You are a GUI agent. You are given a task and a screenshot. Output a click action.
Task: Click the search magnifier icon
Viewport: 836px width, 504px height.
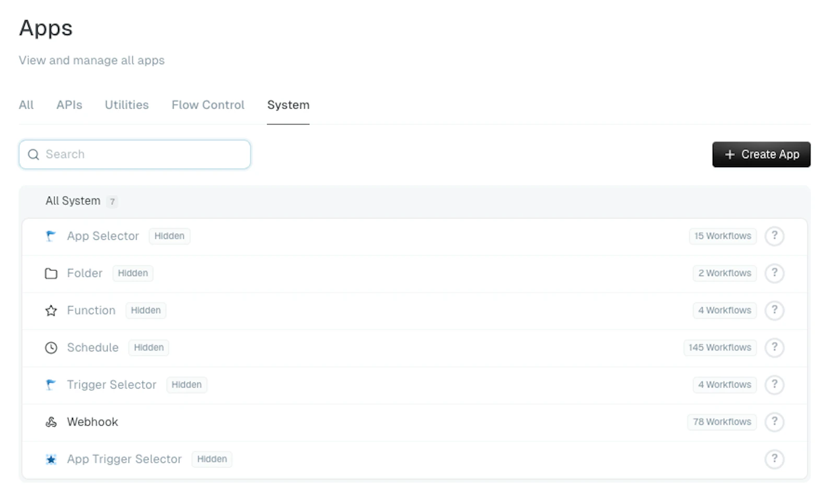click(x=33, y=155)
